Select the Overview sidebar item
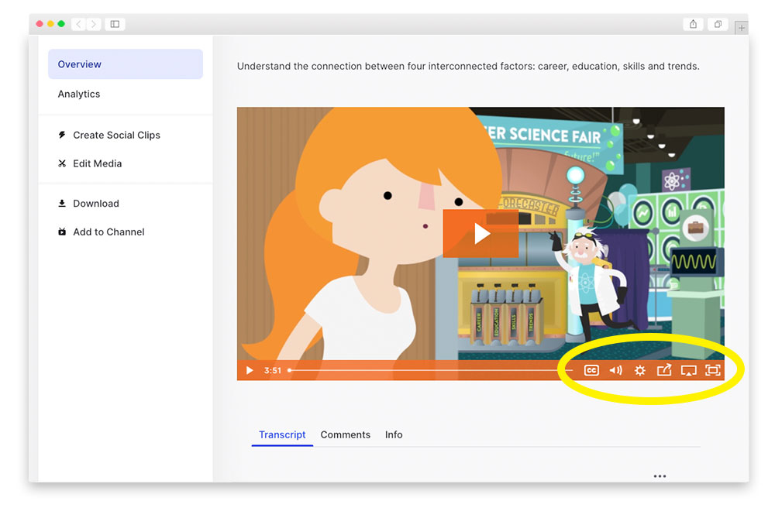775x532 pixels. click(126, 64)
